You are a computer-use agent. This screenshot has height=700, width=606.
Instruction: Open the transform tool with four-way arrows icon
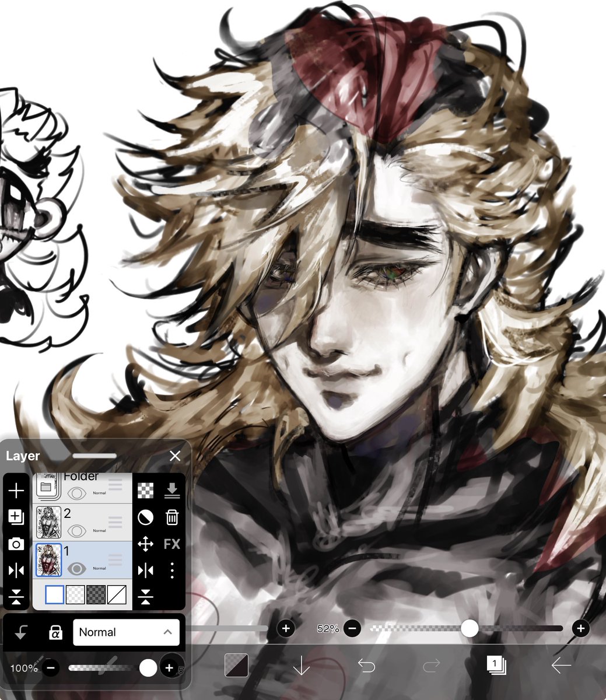pyautogui.click(x=146, y=544)
